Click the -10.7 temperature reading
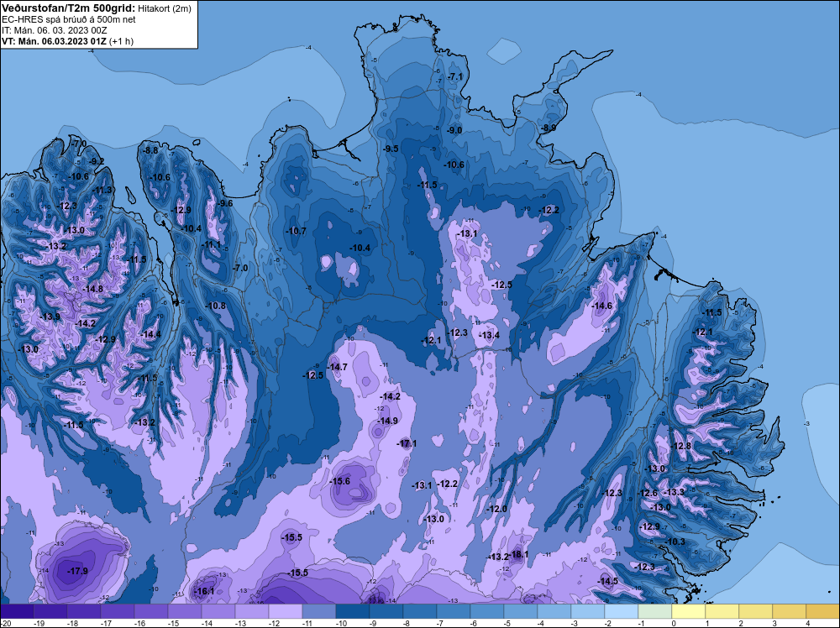840x628 pixels. [297, 231]
